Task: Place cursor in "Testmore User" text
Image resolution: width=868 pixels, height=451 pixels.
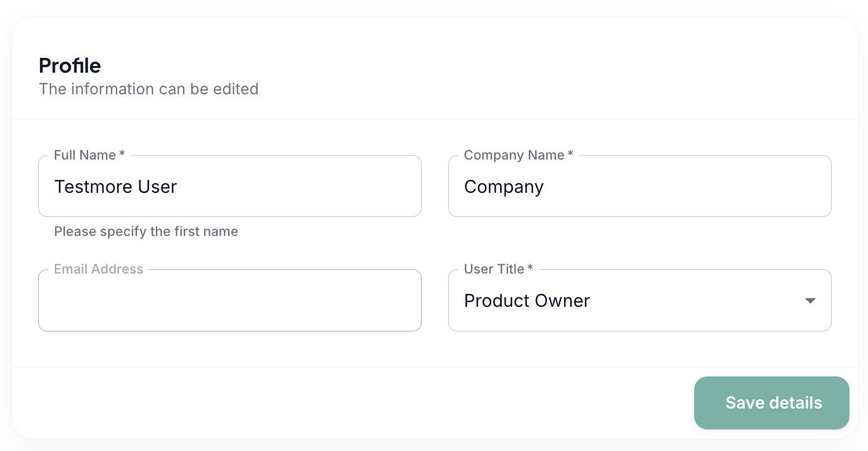Action: pos(115,187)
